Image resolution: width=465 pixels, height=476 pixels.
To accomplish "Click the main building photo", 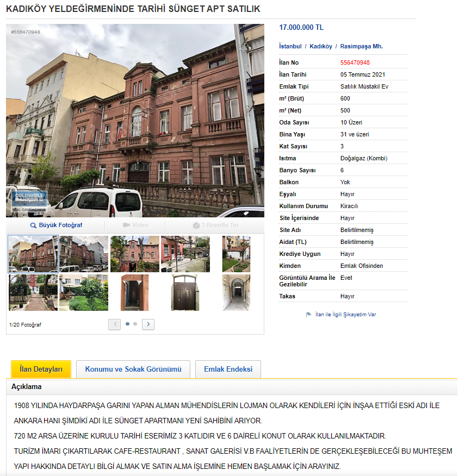I will 135,121.
